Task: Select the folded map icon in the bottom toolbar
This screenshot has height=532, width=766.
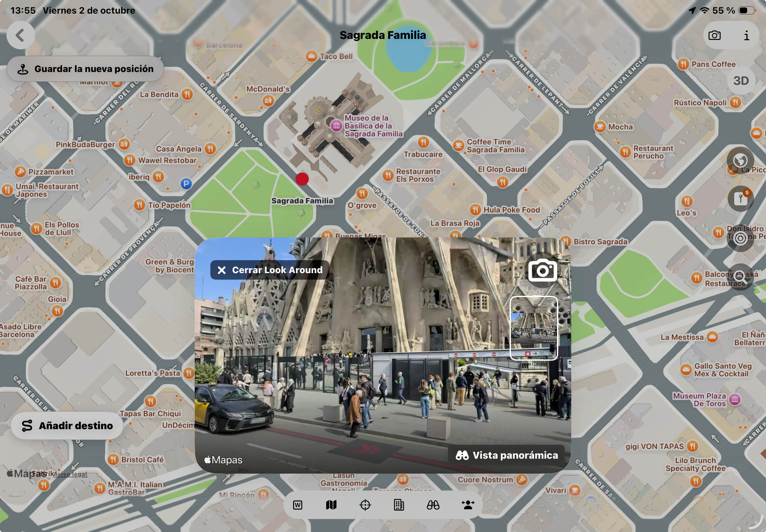Action: pyautogui.click(x=331, y=505)
